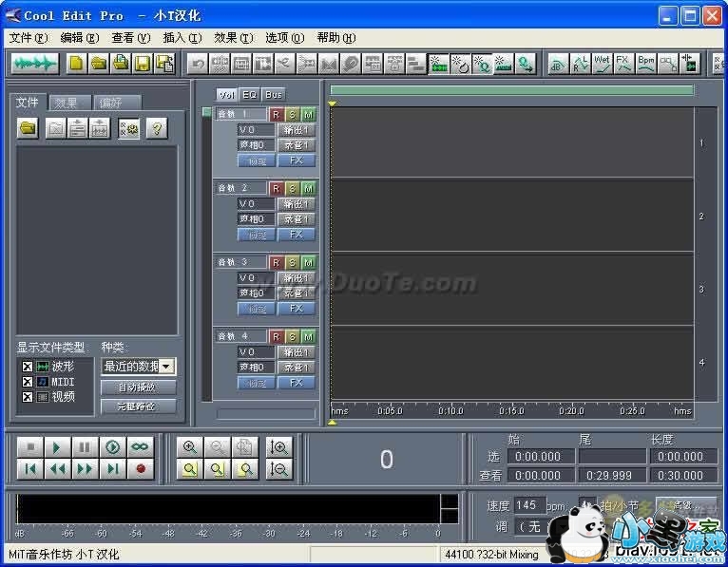Click the tempo field showing 145

(x=529, y=505)
